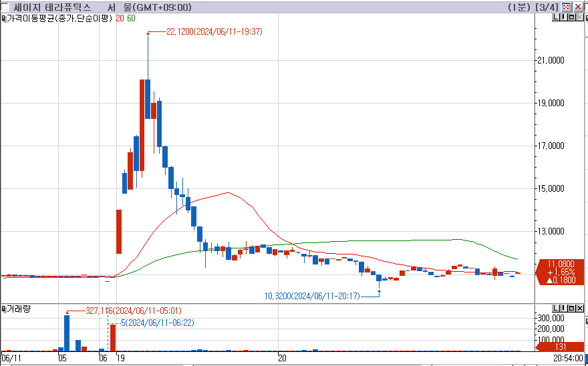Click the 06 hour marker on time axis
The height and width of the screenshot is (366, 588).
(103, 358)
